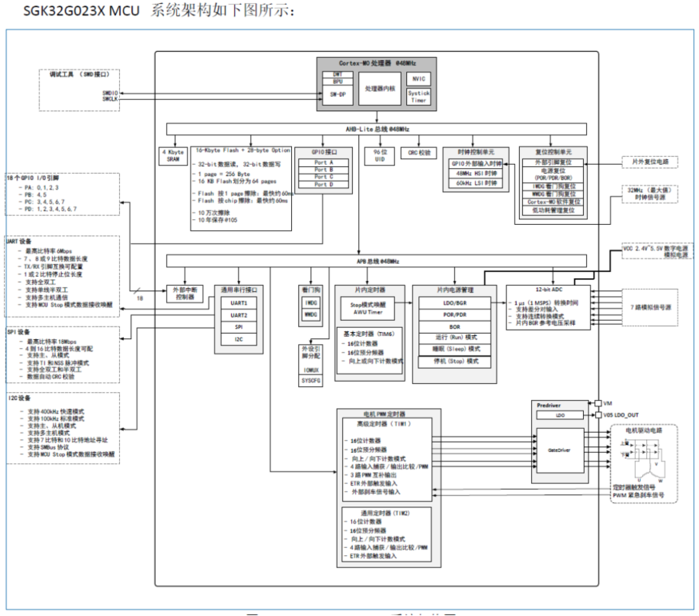Image resolution: width=699 pixels, height=616 pixels.
Task: Select Port B in the GPIO block
Action: [324, 170]
